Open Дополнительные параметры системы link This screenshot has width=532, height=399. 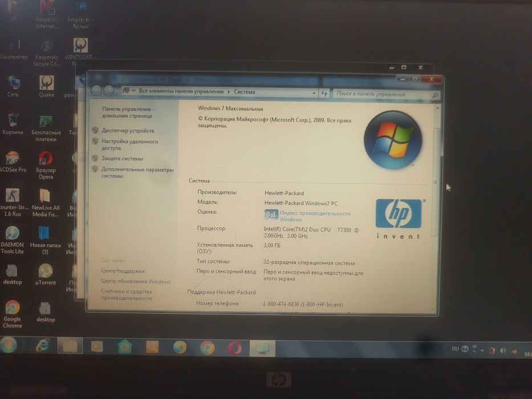point(137,172)
